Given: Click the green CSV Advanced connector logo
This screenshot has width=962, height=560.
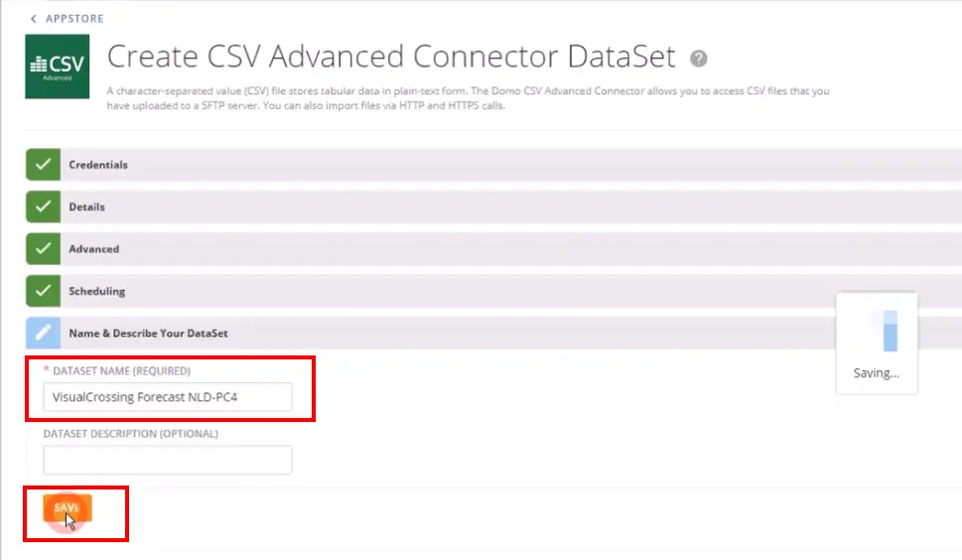Looking at the screenshot, I should tap(57, 67).
